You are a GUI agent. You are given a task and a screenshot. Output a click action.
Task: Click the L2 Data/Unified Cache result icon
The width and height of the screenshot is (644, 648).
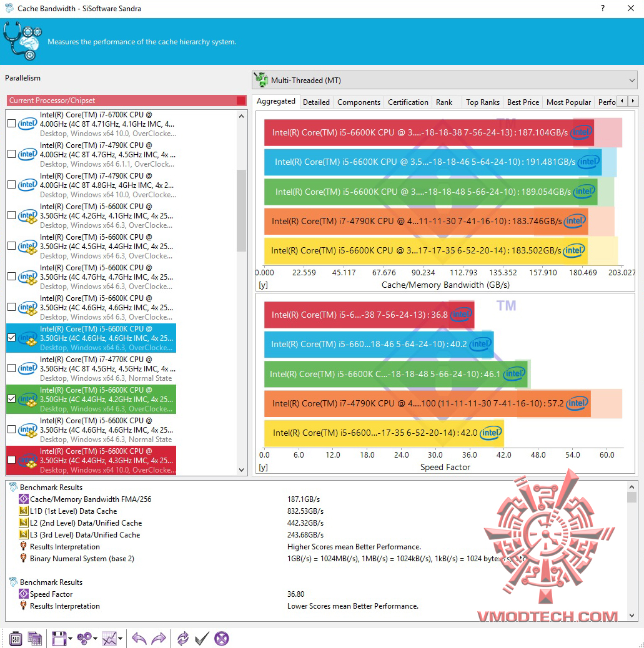pos(24,523)
